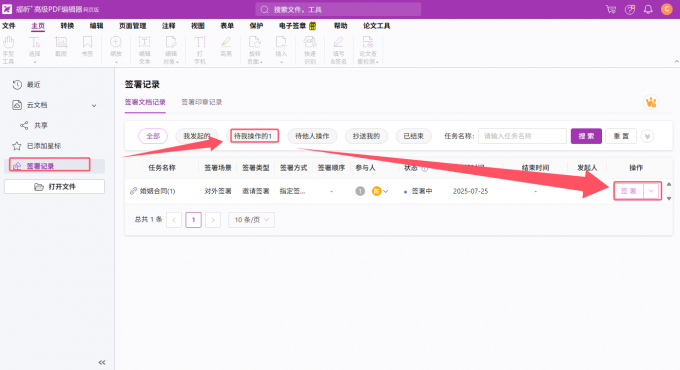Image resolution: width=680 pixels, height=370 pixels.
Task: Expand more search filters chevron button
Action: point(647,136)
